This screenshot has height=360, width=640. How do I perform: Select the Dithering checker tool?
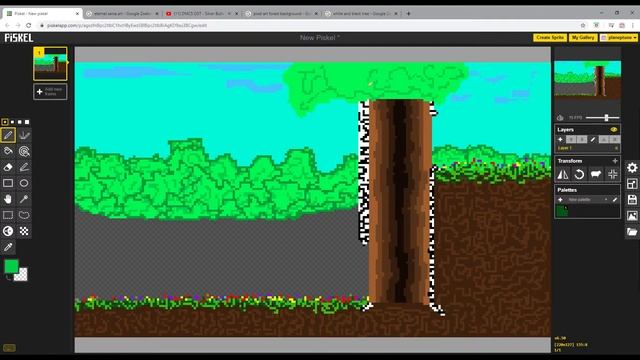pos(24,231)
